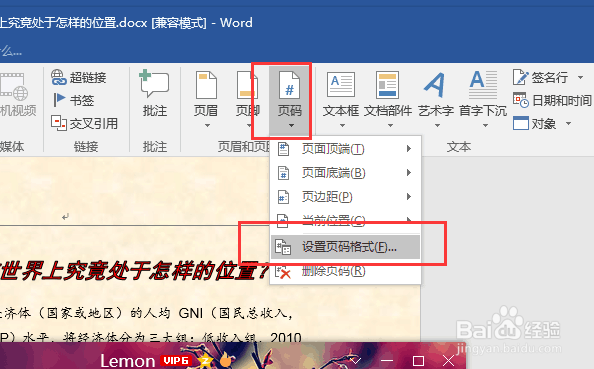594x369 pixels.
Task: Choose Remove Page Numbers (删除页码)
Action: (x=345, y=271)
